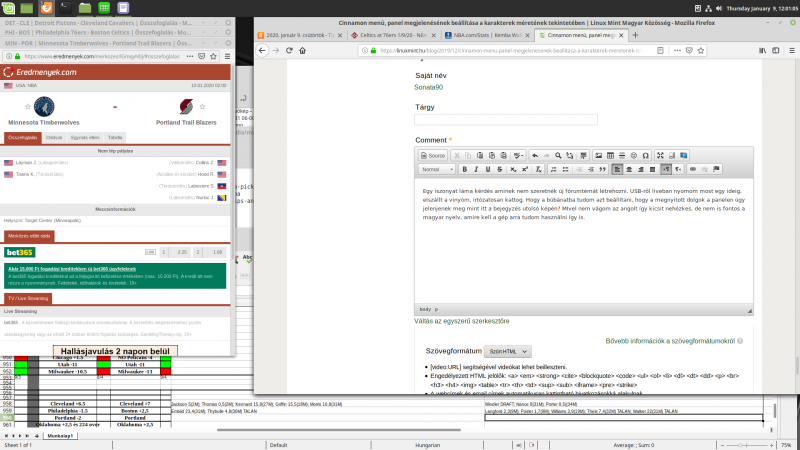This screenshot has height=450, width=800.
Task: Click into the comment text area
Action: [584, 241]
